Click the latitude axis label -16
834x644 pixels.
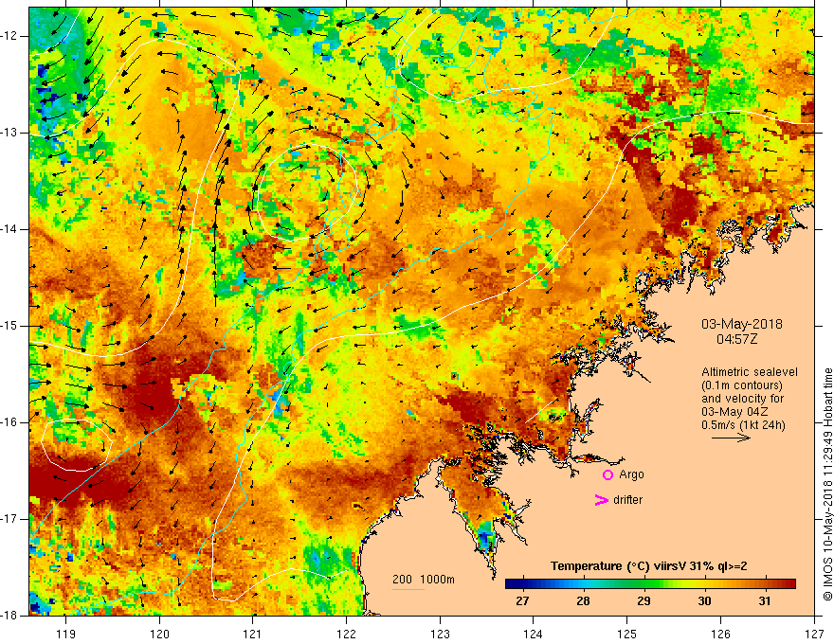coord(10,422)
